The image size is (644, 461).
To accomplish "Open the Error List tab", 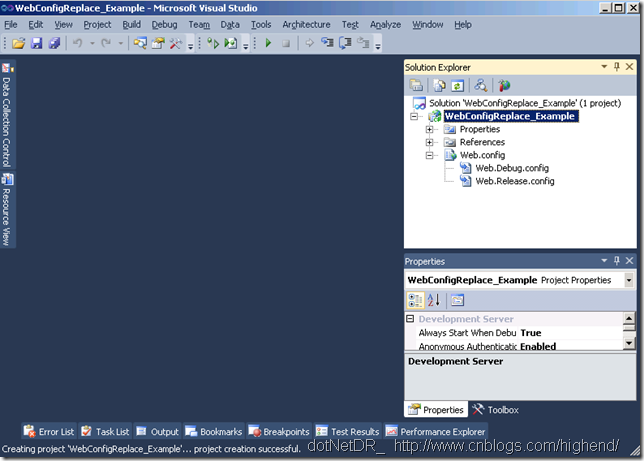I will 49,431.
